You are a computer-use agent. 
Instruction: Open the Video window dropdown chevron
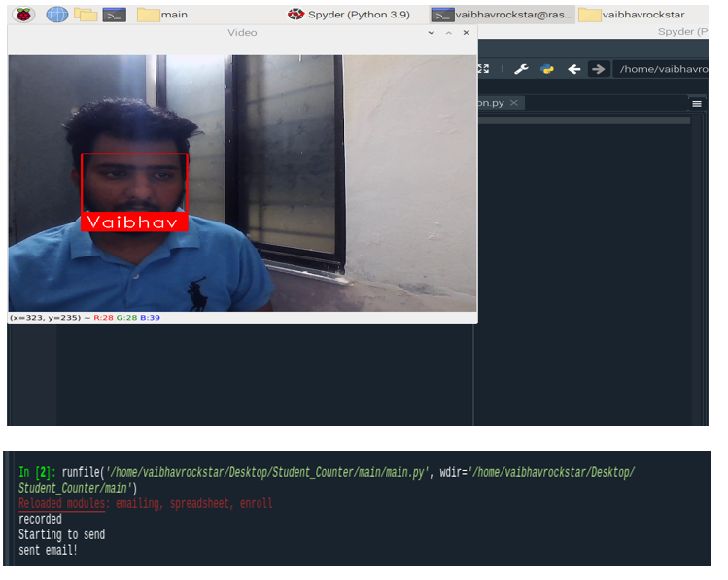point(432,33)
